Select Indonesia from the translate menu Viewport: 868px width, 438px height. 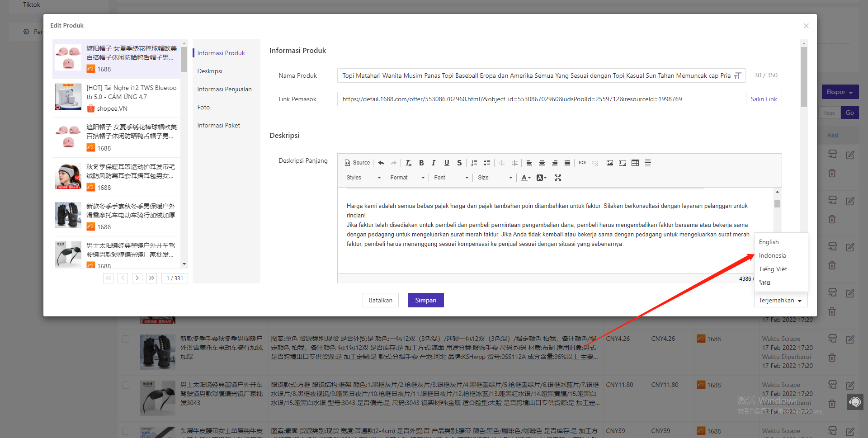click(x=772, y=255)
